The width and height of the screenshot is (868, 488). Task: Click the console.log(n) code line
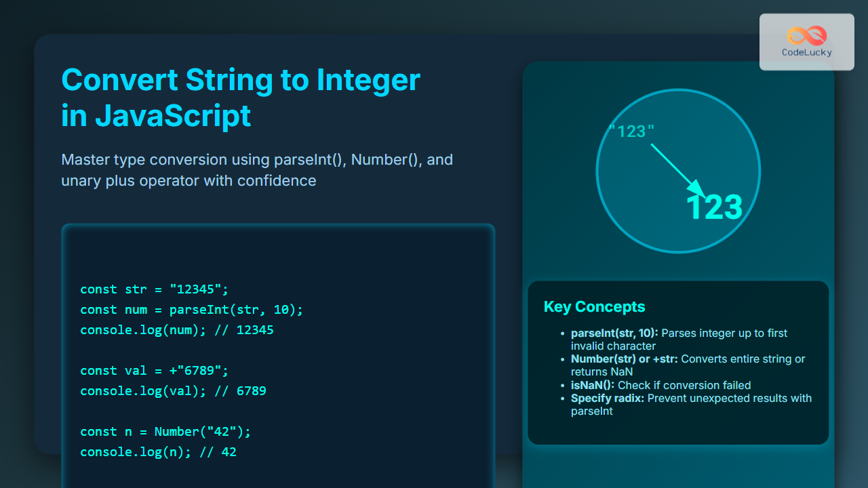(x=158, y=452)
